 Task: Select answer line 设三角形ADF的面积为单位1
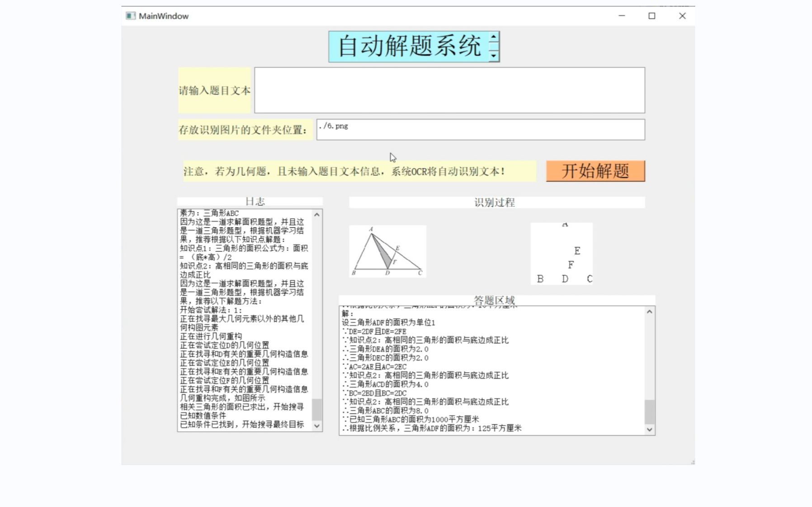[x=388, y=323]
